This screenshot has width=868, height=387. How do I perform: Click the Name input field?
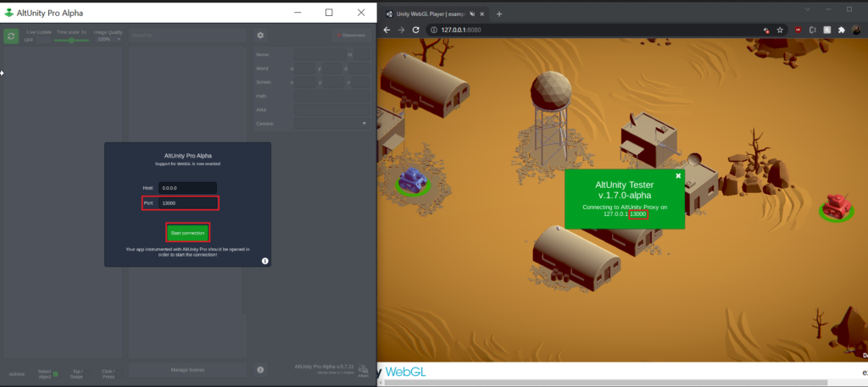[320, 54]
